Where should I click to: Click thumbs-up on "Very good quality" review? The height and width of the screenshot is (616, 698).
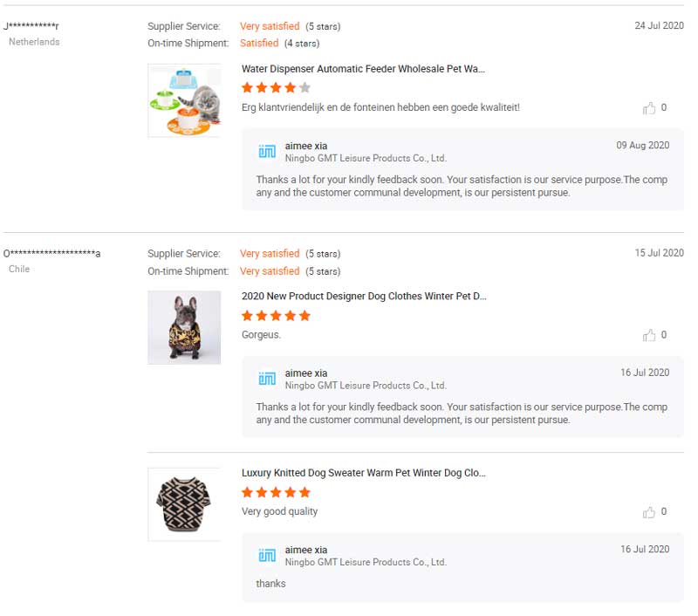649,512
